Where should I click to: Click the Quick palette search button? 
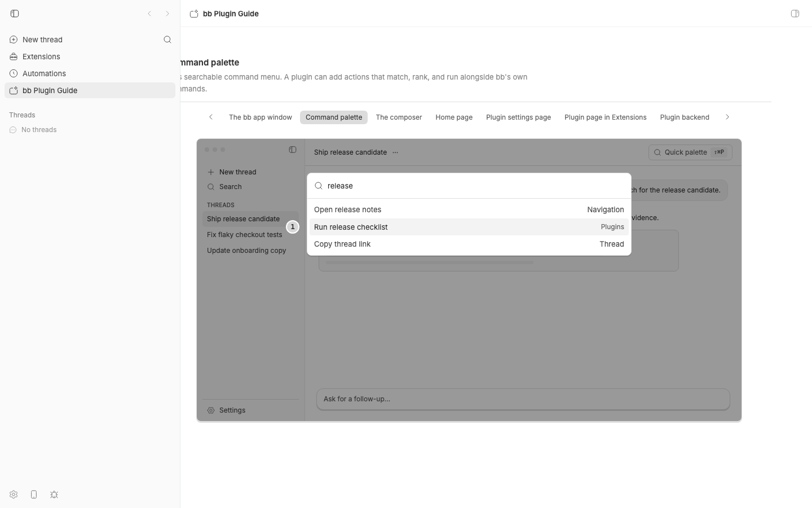pyautogui.click(x=690, y=152)
